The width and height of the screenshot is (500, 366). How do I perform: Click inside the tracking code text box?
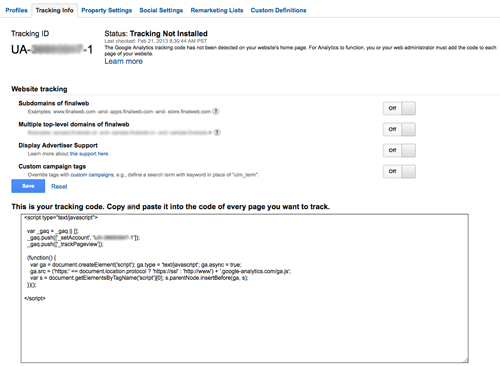(x=245, y=288)
